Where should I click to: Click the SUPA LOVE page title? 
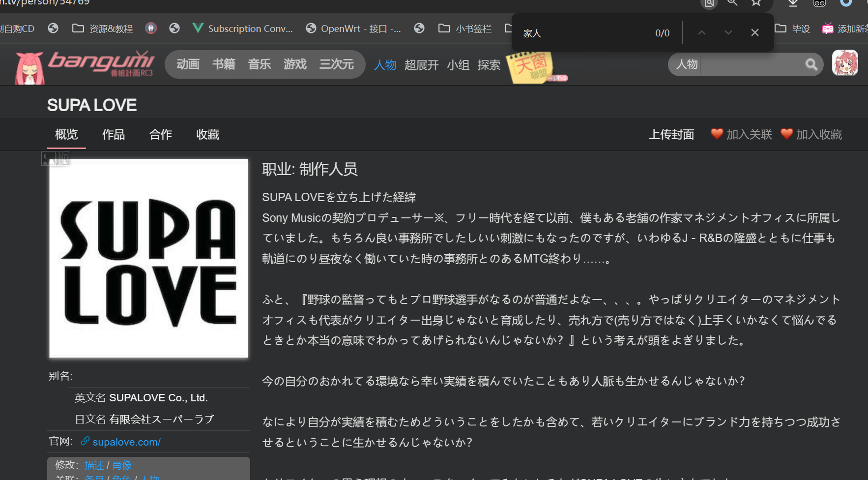(x=92, y=105)
